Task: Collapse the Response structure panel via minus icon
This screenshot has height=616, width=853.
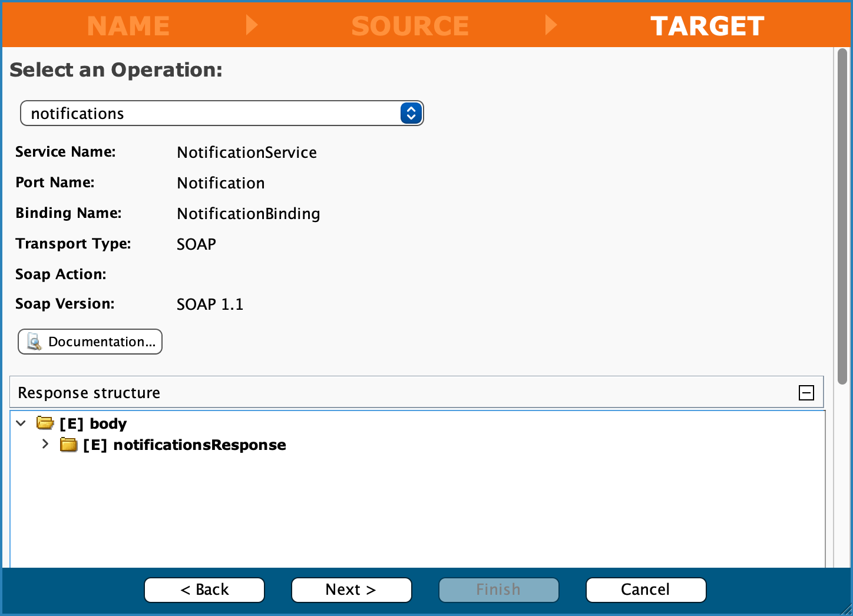Action: (x=806, y=393)
